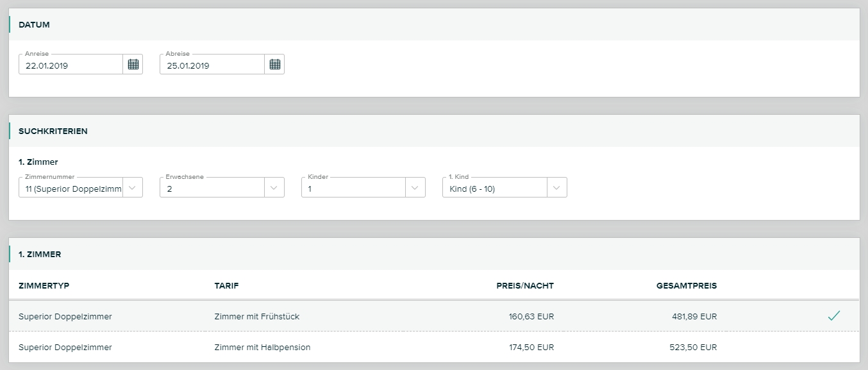Open the Erwachsene dropdown

(222, 188)
